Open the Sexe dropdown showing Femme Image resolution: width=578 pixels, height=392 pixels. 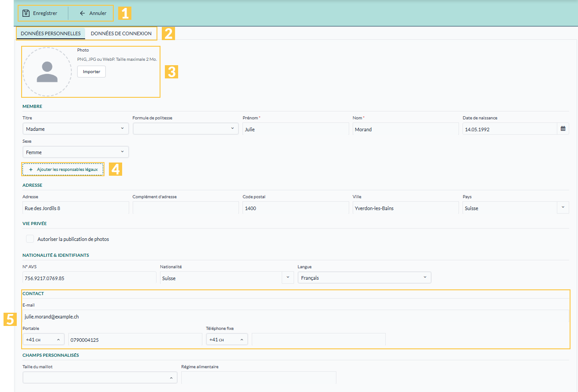click(75, 152)
